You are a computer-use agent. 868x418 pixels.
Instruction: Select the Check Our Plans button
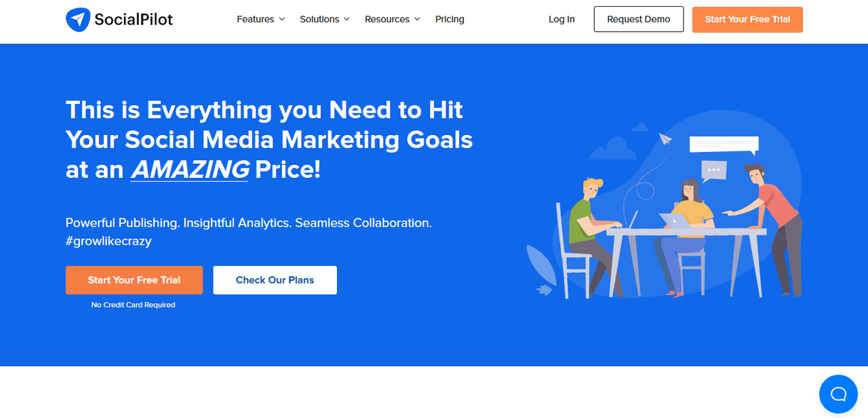point(275,280)
